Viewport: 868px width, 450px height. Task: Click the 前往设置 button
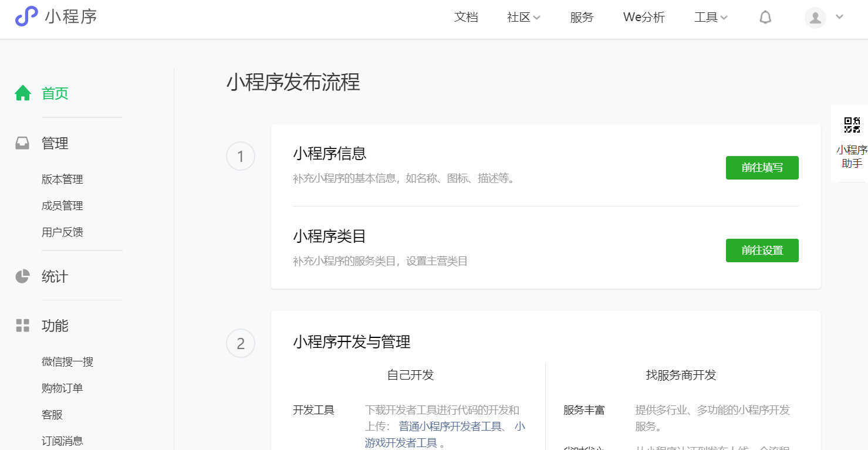[x=762, y=251]
